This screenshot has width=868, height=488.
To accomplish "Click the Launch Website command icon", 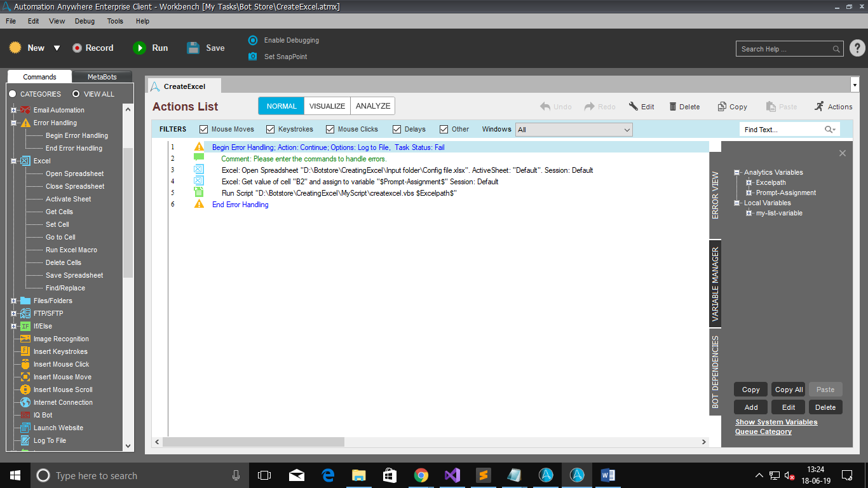I will (x=25, y=428).
